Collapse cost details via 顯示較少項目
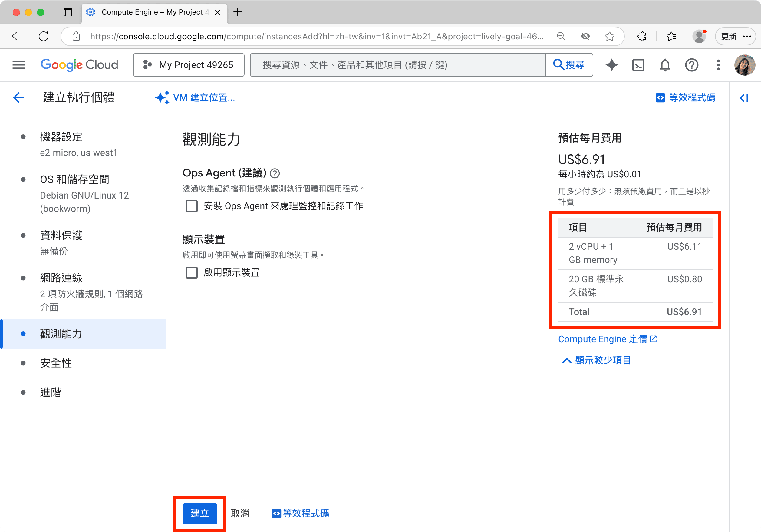Screen dimensions: 761x532 [597, 360]
